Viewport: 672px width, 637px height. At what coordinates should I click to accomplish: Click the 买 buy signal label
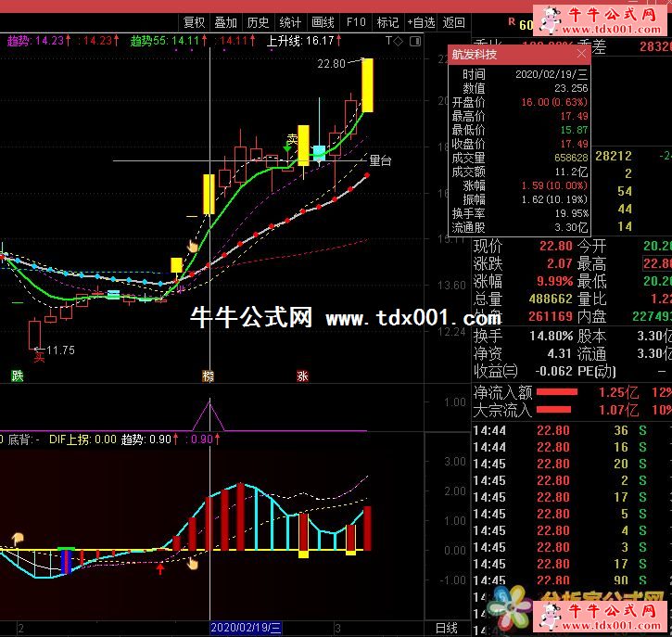(40, 353)
